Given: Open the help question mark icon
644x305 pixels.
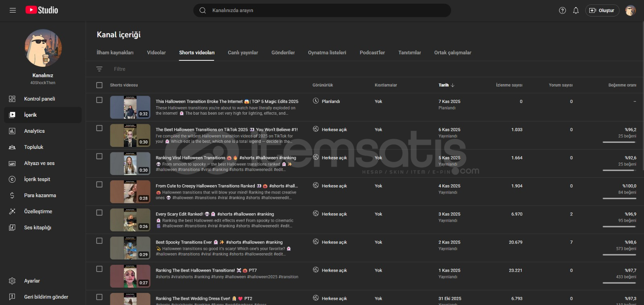Looking at the screenshot, I should pos(562,10).
